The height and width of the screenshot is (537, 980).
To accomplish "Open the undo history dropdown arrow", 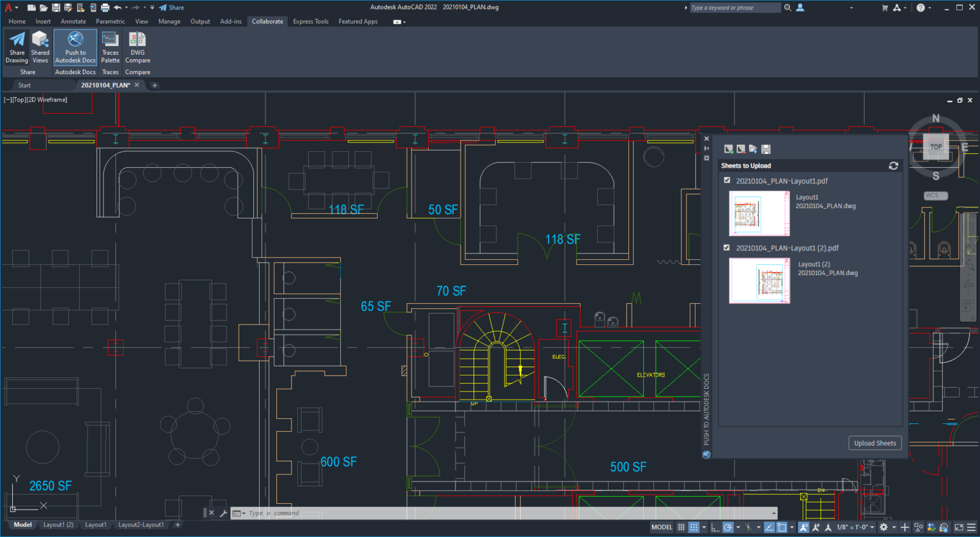I will click(126, 7).
